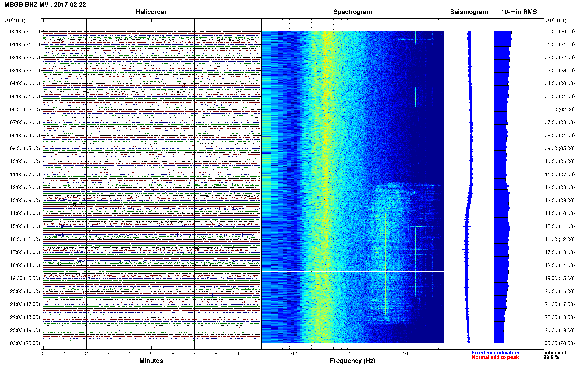Click '12:00 (08:00)' on the left time axis
This screenshot has height=368, width=588.
tap(25, 187)
